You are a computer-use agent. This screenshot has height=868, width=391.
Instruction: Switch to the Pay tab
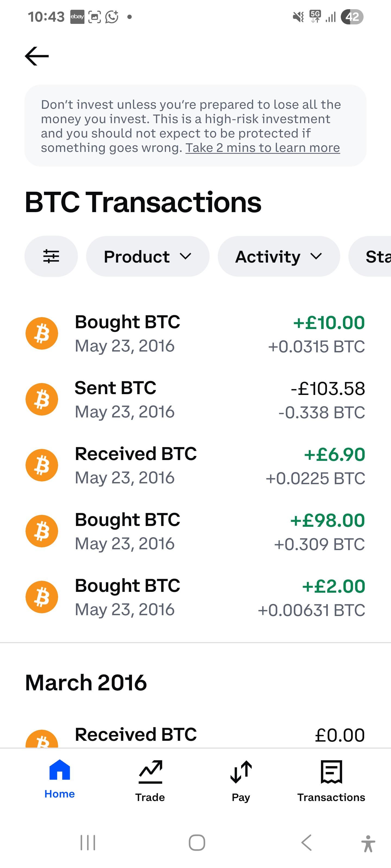pos(241,781)
